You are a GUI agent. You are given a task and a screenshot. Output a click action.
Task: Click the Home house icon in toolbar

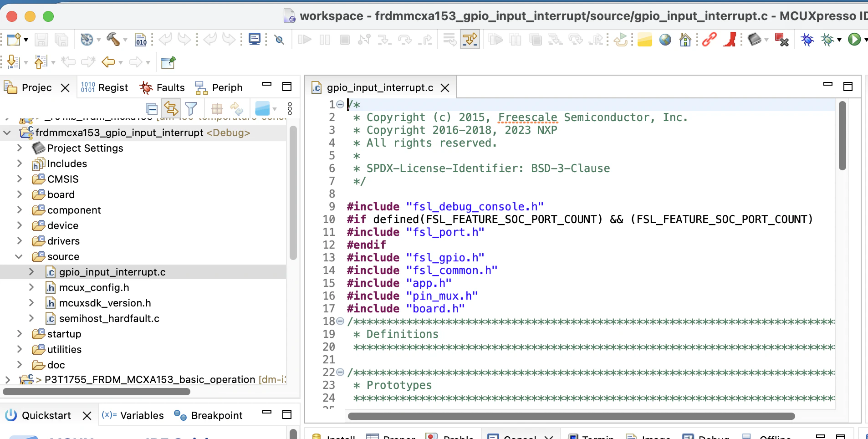tap(685, 40)
